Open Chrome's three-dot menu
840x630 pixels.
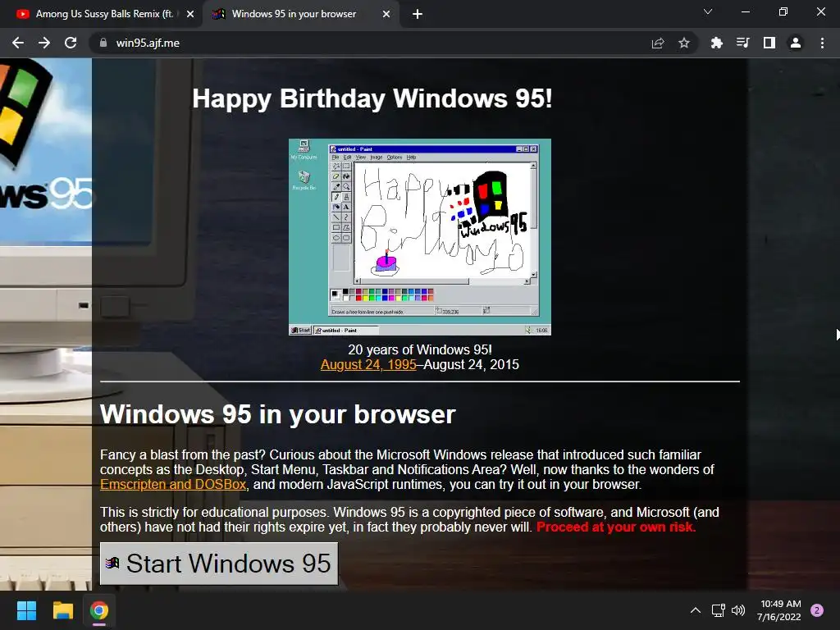[x=822, y=43]
